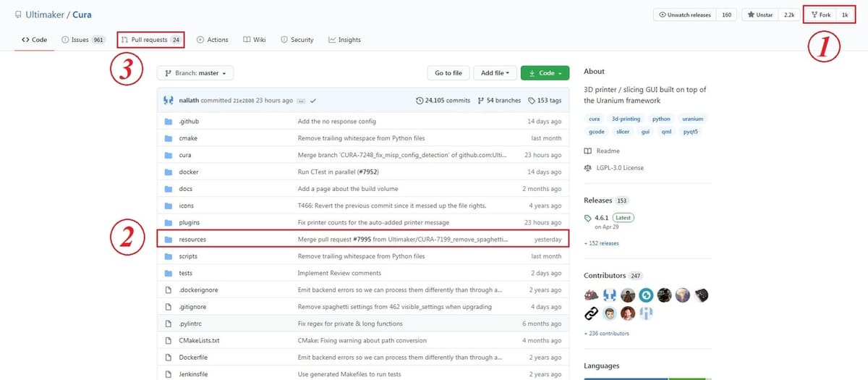Click the green check status icon on latest commit

313,101
